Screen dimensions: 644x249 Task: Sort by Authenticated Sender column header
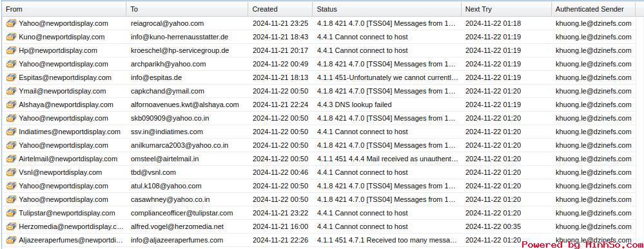pyautogui.click(x=593, y=9)
